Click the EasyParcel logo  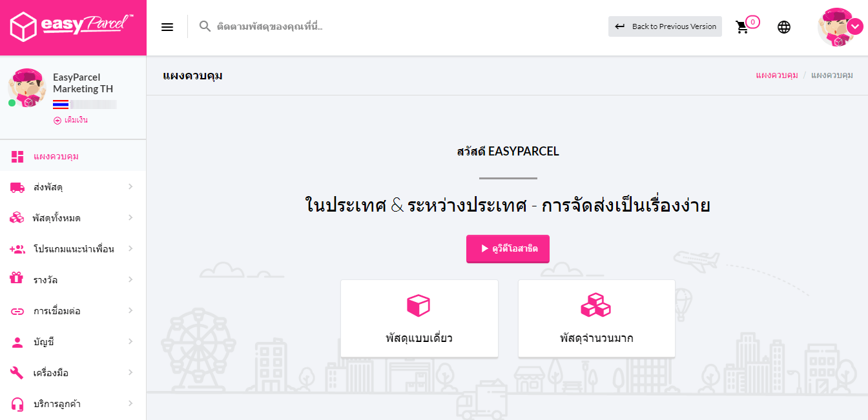tap(72, 28)
